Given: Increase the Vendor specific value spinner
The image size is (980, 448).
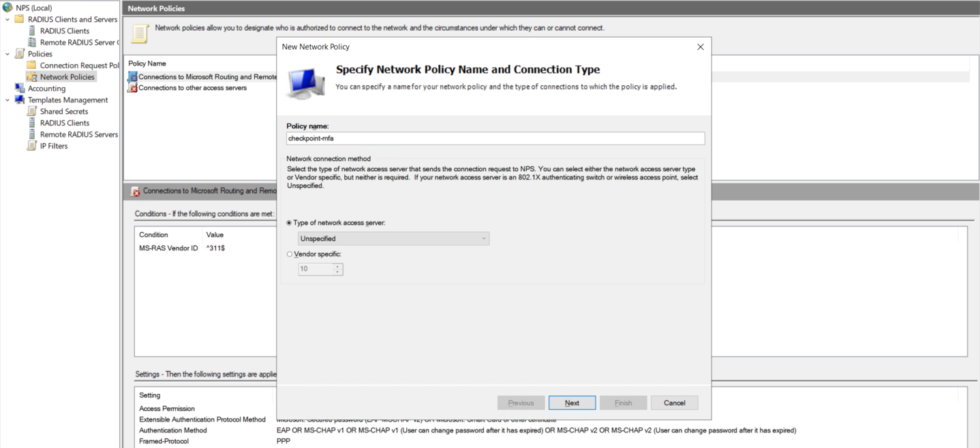Looking at the screenshot, I should pyautogui.click(x=337, y=266).
